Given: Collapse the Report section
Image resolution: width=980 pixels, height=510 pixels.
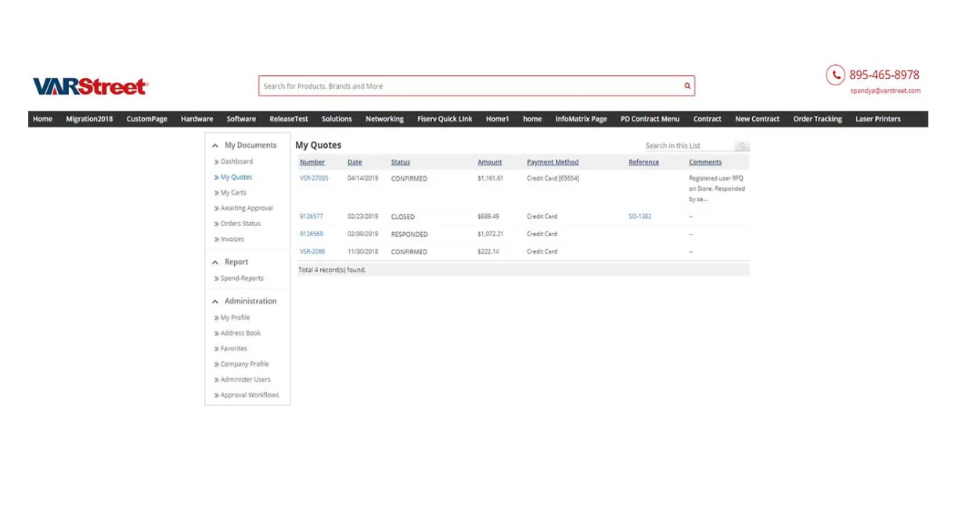Looking at the screenshot, I should [x=215, y=262].
